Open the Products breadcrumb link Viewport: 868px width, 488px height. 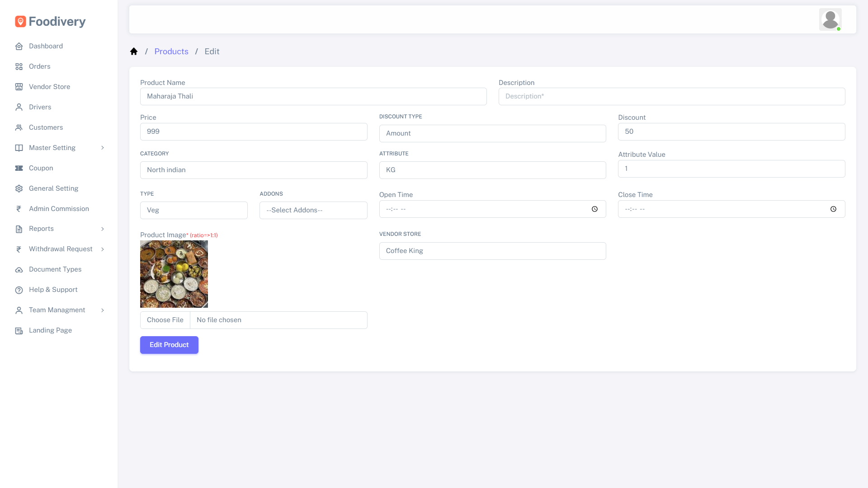(x=171, y=51)
